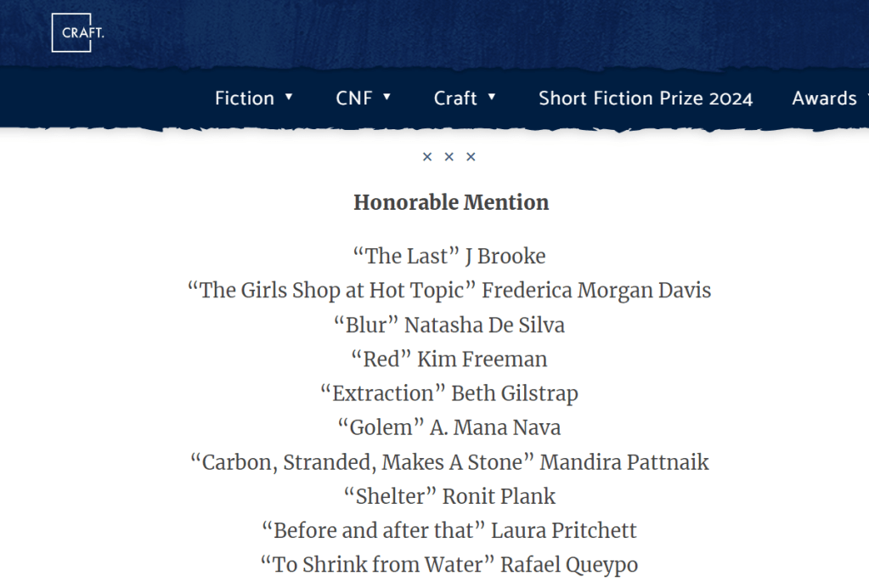The width and height of the screenshot is (869, 588).
Task: Open the CNF menu item
Action: coord(353,99)
